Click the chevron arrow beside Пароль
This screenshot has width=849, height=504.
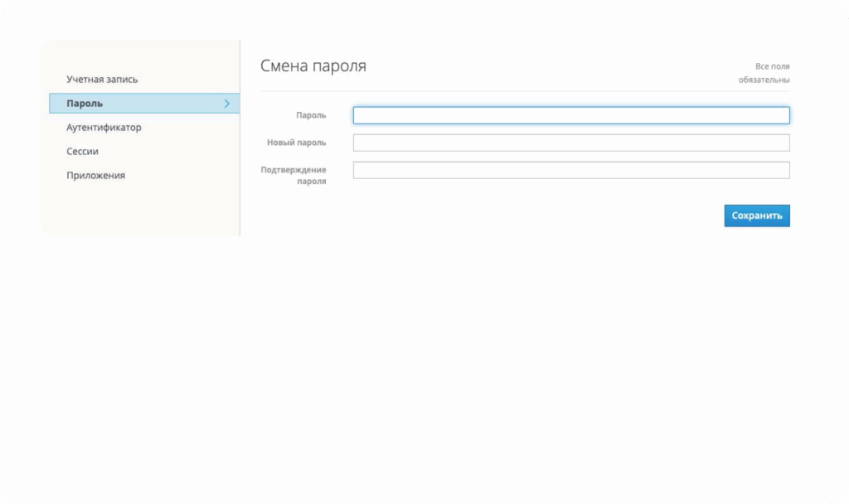point(226,104)
